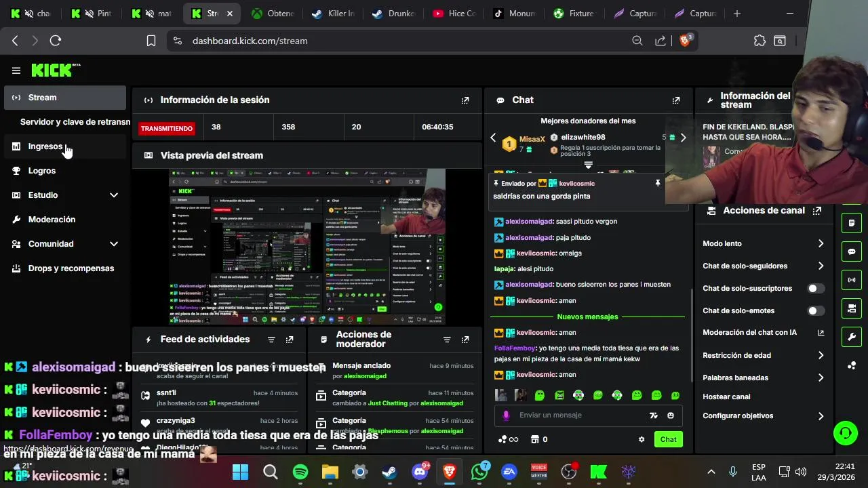Open the Logros page

point(65,171)
